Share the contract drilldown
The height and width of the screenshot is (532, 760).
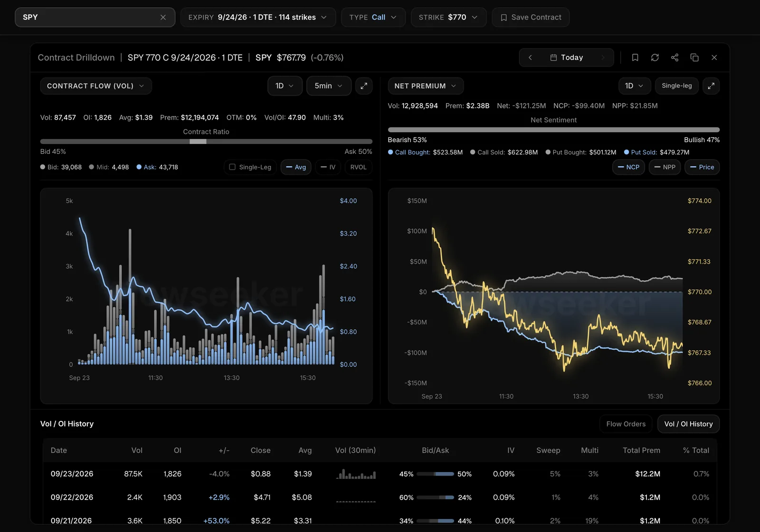coord(674,57)
